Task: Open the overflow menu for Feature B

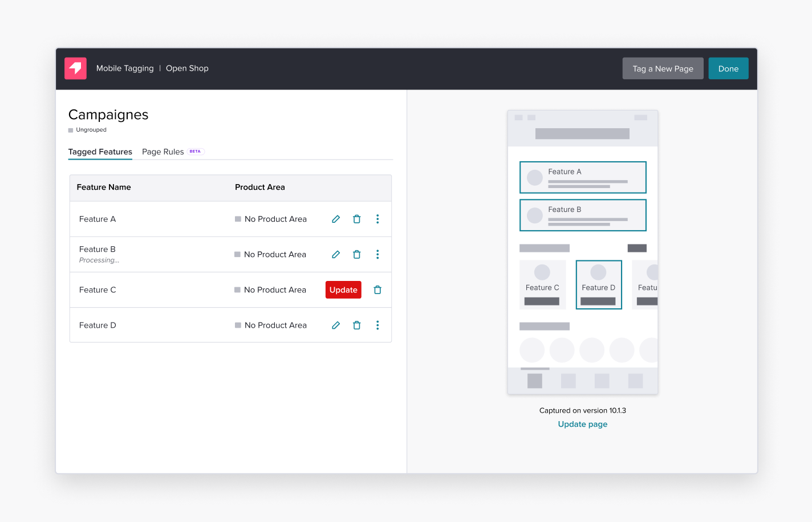Action: [x=377, y=254]
